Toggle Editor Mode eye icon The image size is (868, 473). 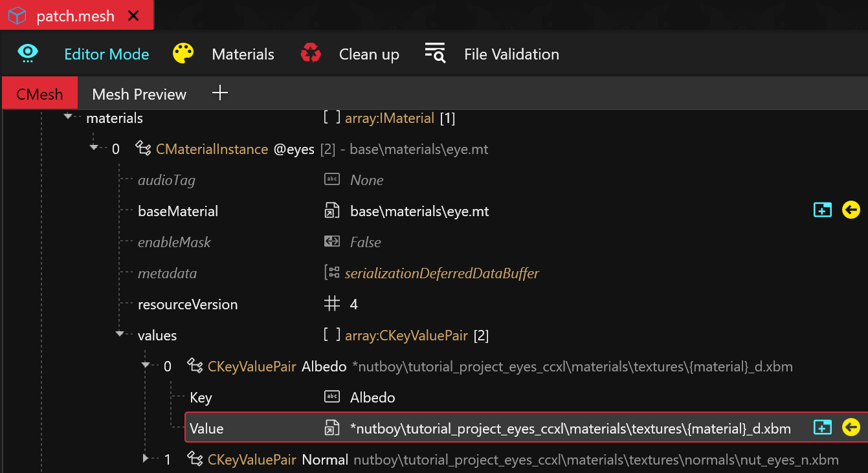pyautogui.click(x=28, y=54)
